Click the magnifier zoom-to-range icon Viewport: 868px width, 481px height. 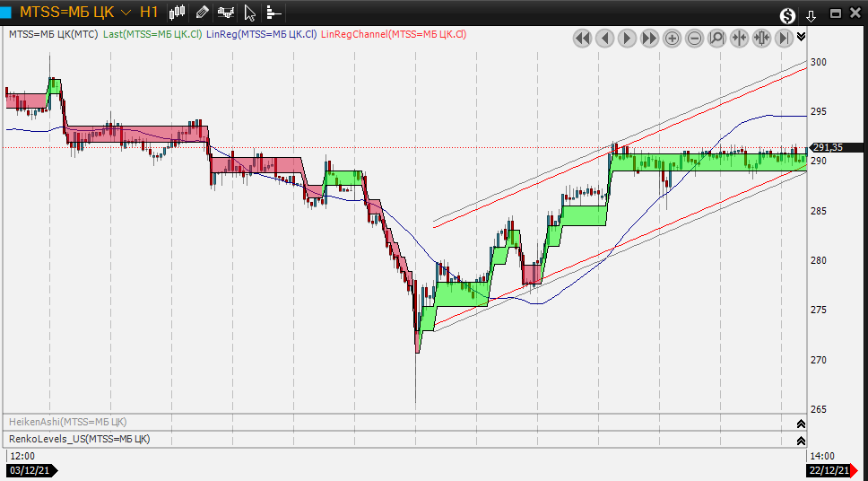[x=716, y=38]
